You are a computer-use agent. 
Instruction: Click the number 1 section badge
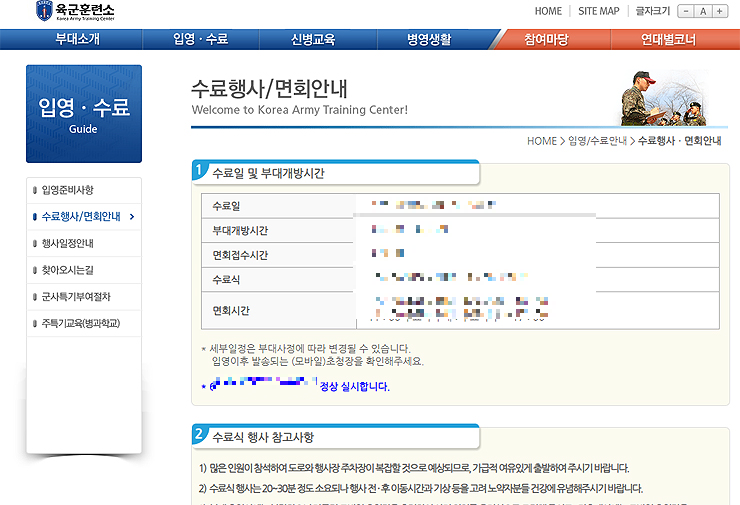[200, 170]
